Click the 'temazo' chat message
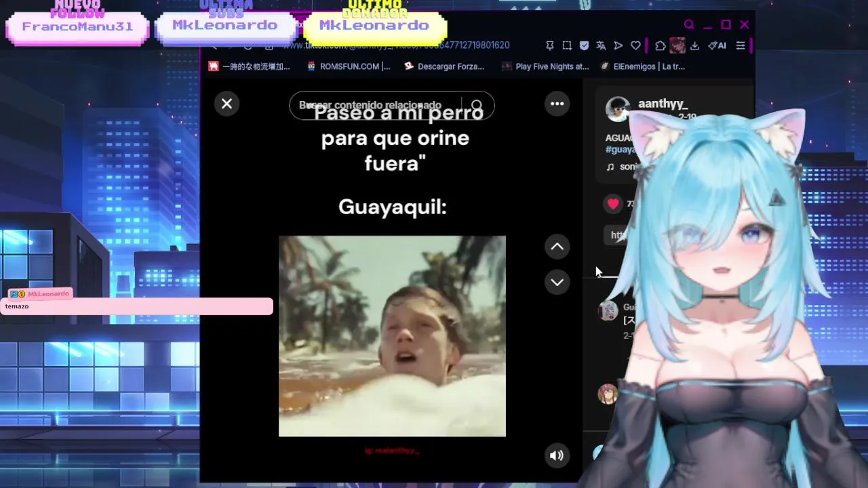The height and width of the screenshot is (488, 868). point(17,306)
